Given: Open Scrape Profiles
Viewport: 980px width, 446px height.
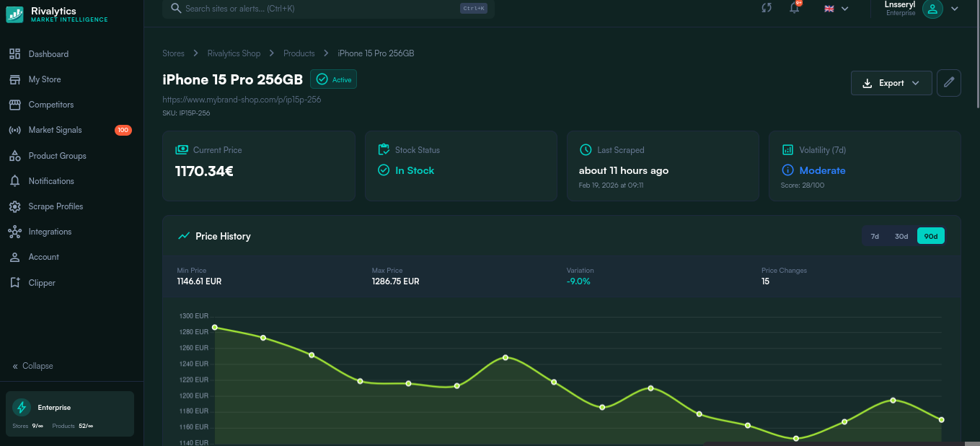Looking at the screenshot, I should coord(54,206).
